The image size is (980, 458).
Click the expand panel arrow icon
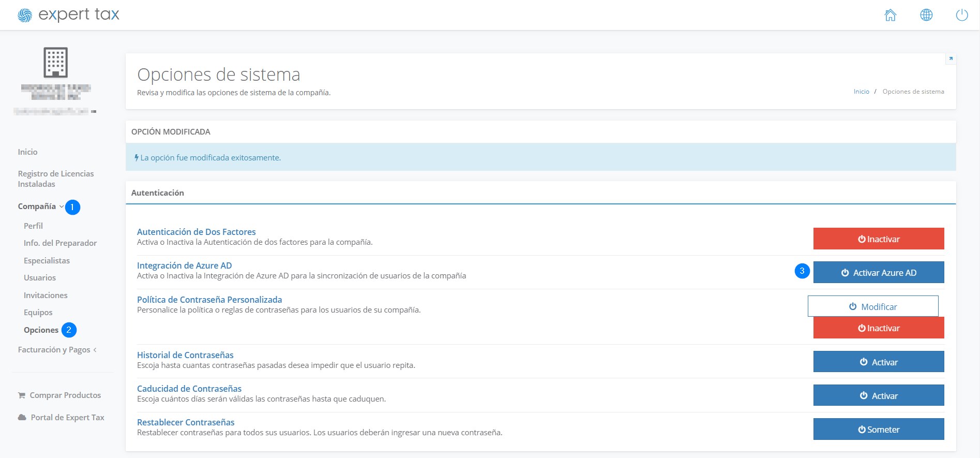coord(951,58)
